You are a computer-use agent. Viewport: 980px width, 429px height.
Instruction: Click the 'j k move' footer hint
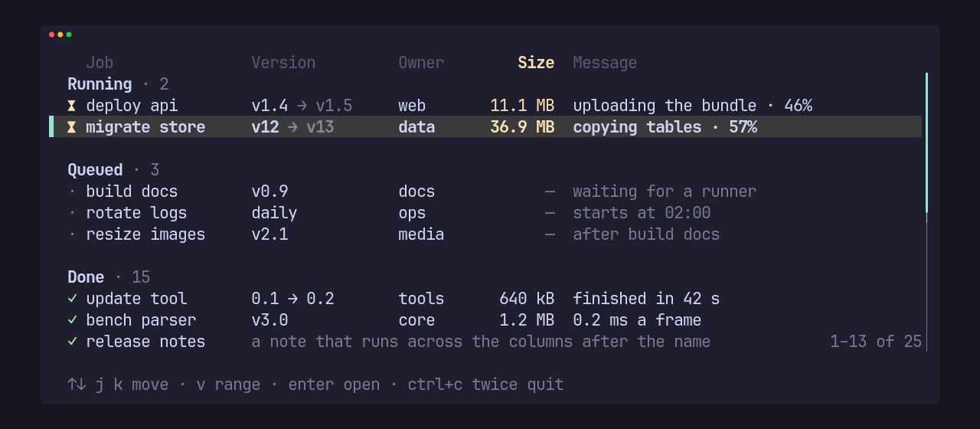[132, 385]
